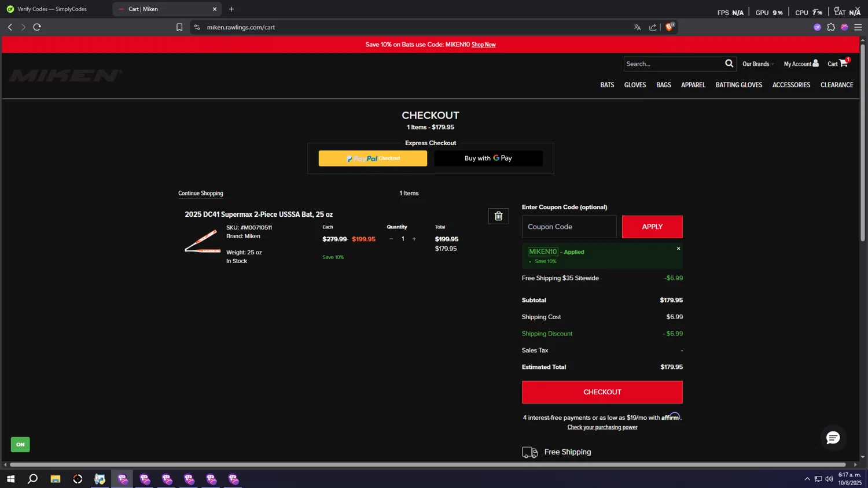
Task: Open the search magnifier icon
Action: (729, 64)
